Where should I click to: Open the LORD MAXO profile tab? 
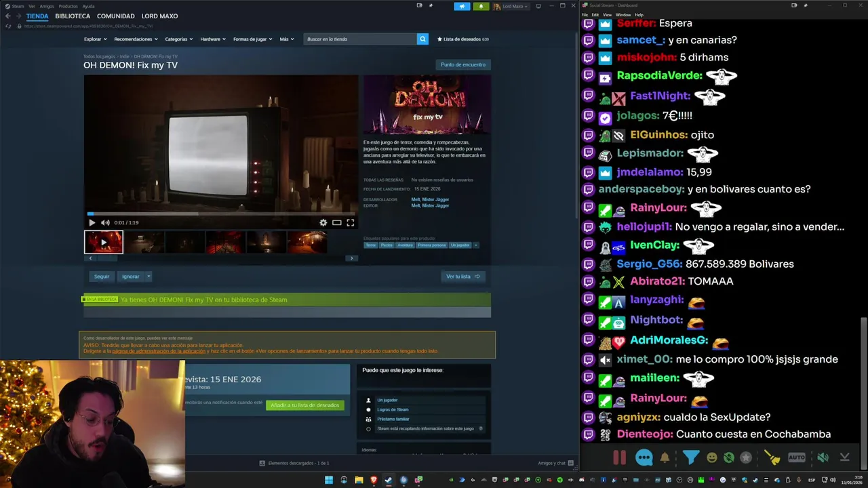pyautogui.click(x=159, y=16)
